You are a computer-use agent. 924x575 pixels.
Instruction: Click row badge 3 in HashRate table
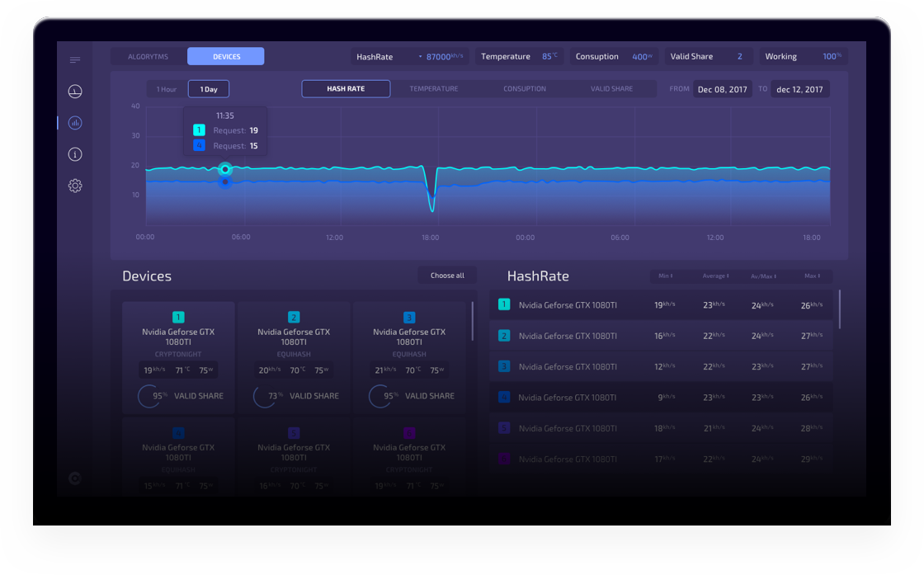504,366
